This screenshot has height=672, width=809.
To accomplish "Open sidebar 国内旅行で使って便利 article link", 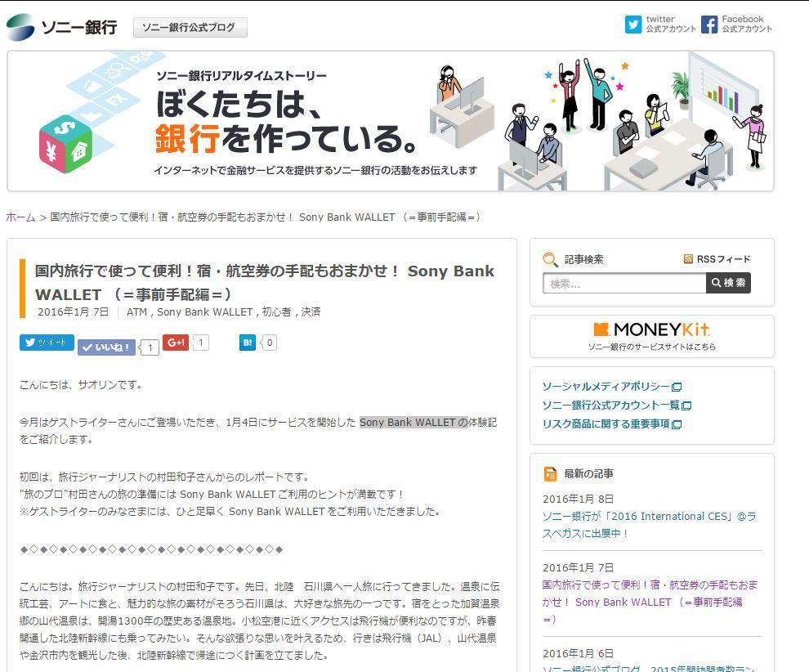I will tap(650, 602).
